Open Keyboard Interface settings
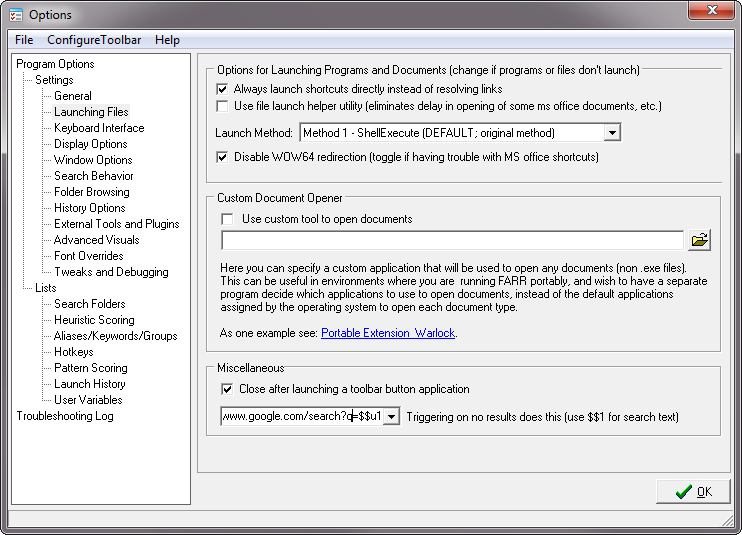Screen dimensions: 742x535 pos(99,128)
